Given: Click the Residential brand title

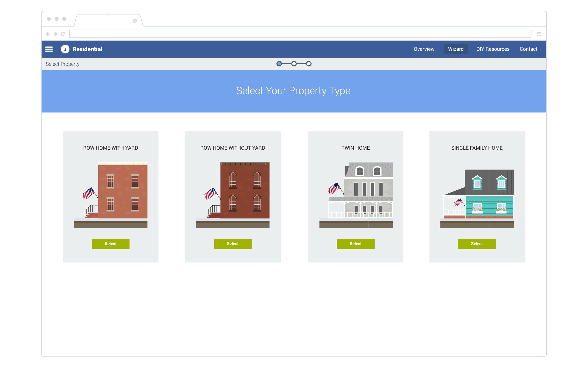Looking at the screenshot, I should [87, 49].
